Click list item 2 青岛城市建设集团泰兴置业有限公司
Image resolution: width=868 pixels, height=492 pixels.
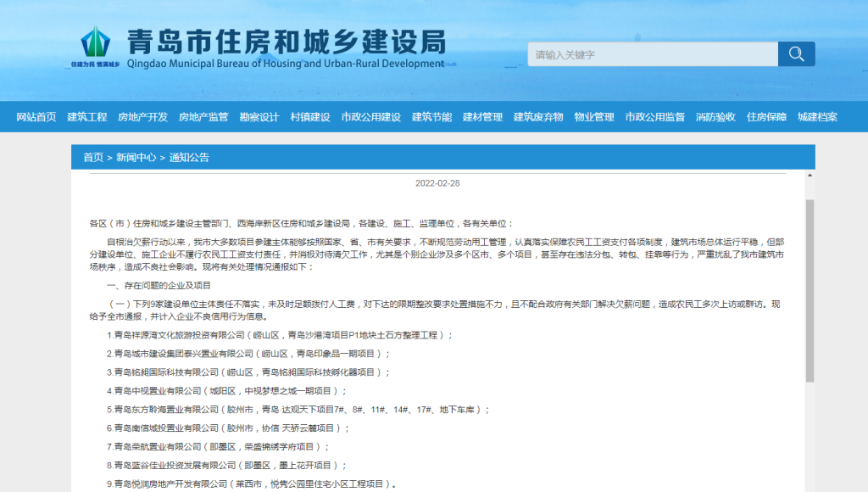pyautogui.click(x=248, y=354)
